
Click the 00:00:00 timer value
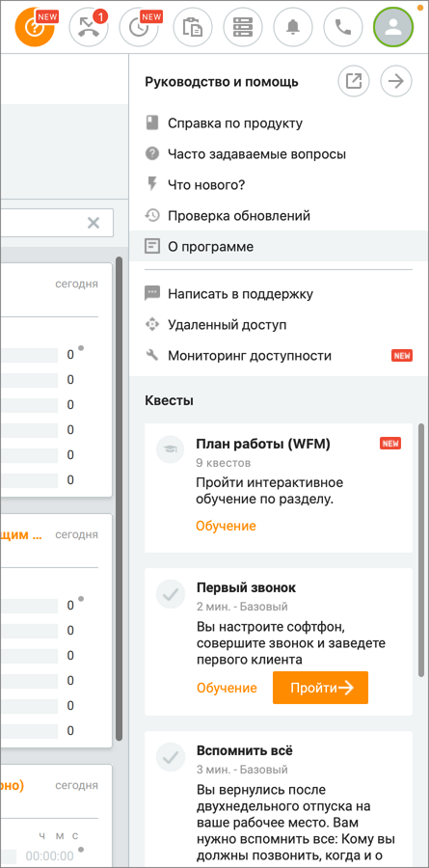(49, 855)
